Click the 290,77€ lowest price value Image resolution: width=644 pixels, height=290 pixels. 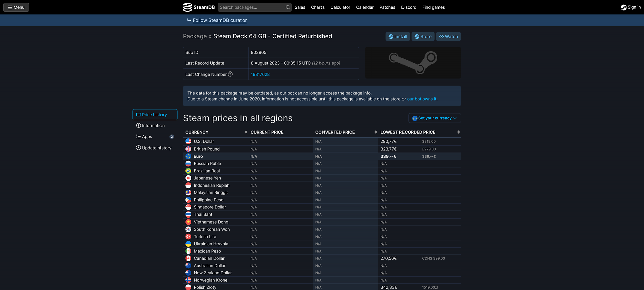[388, 141]
